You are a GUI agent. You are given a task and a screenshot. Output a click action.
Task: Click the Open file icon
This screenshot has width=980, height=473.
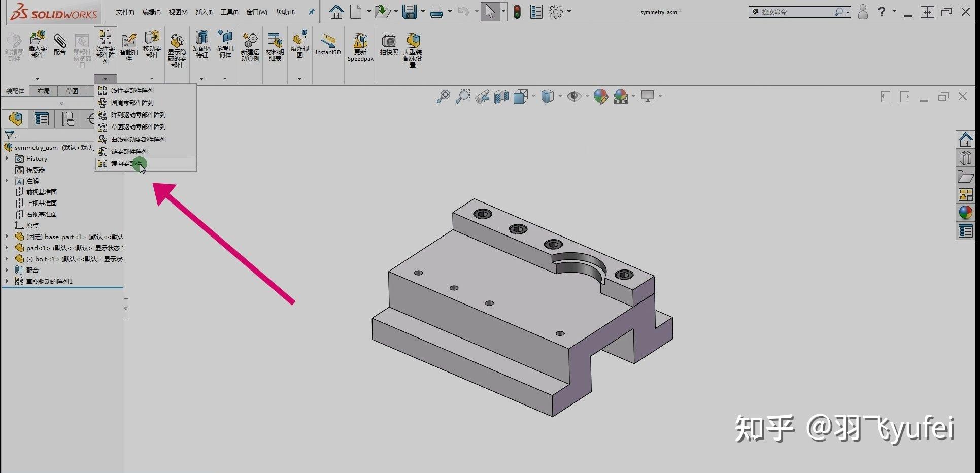click(x=382, y=12)
